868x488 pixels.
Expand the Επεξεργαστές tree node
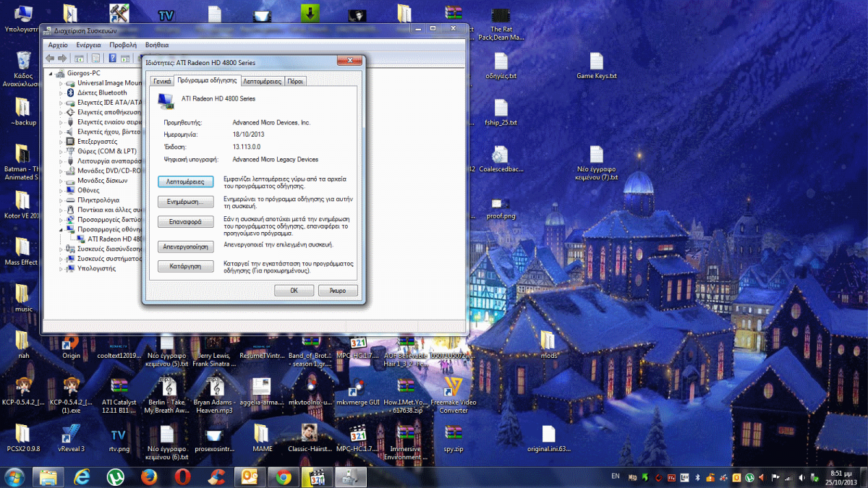tap(61, 142)
